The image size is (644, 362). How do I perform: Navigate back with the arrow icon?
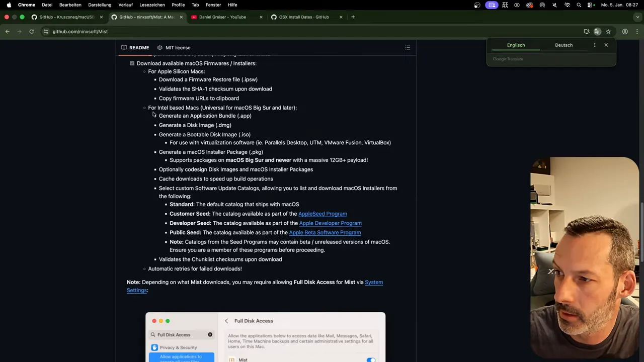tap(7, 31)
